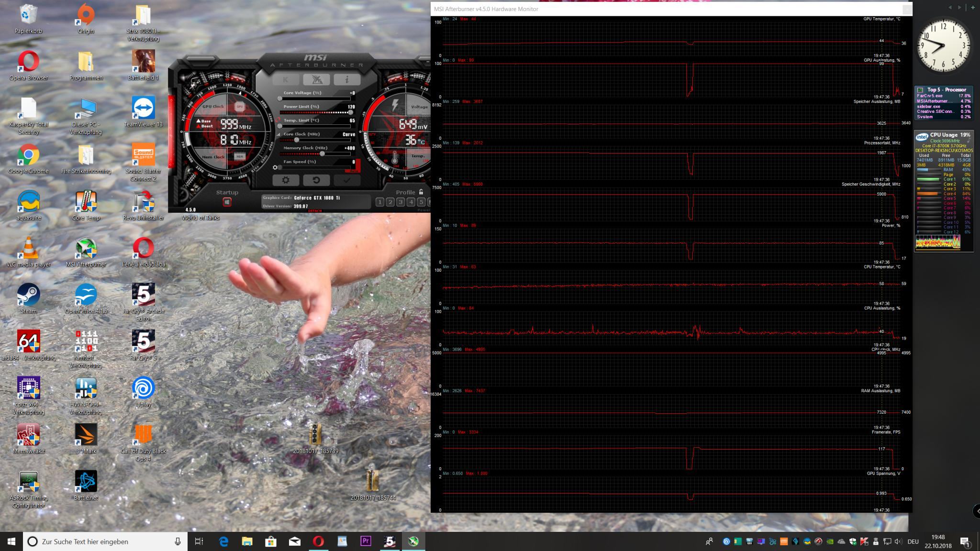Click the reset-to-defaults circular arrow button
This screenshot has width=980, height=551.
click(x=316, y=180)
